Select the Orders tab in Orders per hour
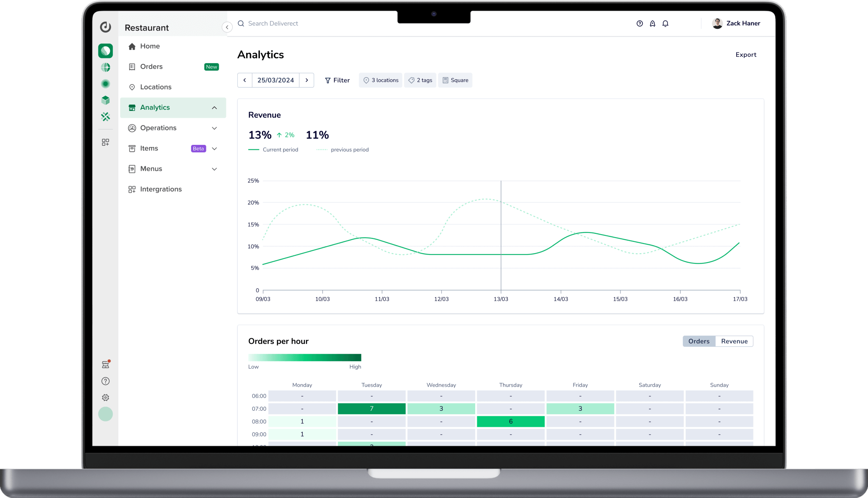This screenshot has width=868, height=498. [x=698, y=341]
